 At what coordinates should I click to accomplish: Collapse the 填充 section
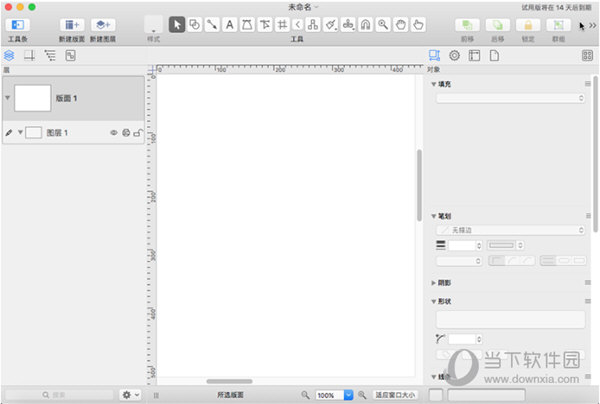click(x=434, y=84)
